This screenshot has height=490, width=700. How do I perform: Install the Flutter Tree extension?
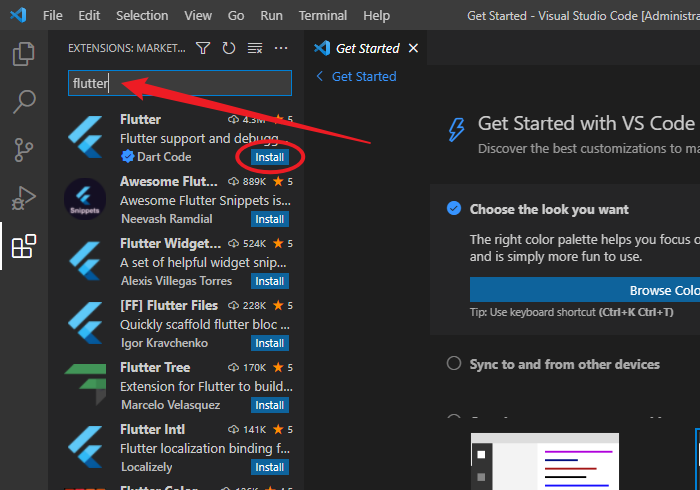coord(270,405)
